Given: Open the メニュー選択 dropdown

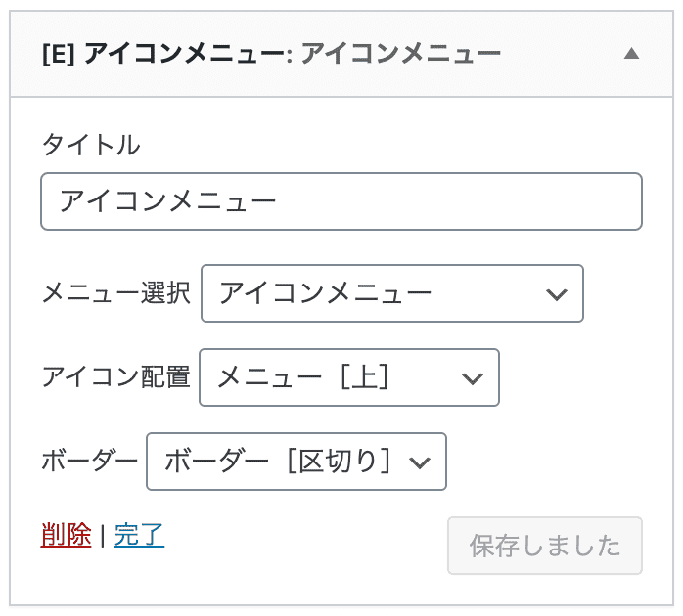Looking at the screenshot, I should [392, 293].
